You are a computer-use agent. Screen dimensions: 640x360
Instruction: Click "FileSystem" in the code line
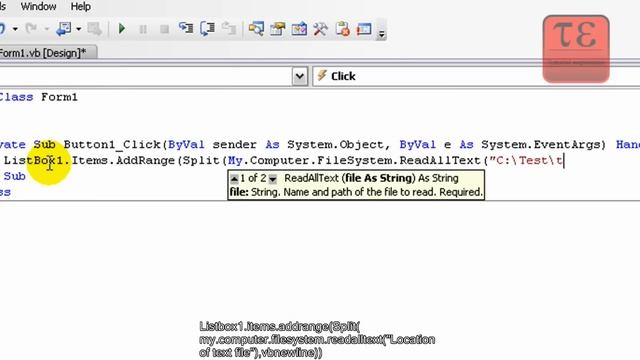pyautogui.click(x=354, y=160)
